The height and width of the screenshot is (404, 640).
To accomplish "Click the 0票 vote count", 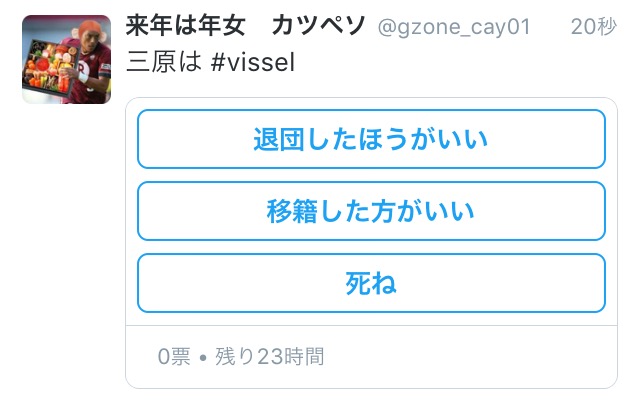I will coord(174,357).
